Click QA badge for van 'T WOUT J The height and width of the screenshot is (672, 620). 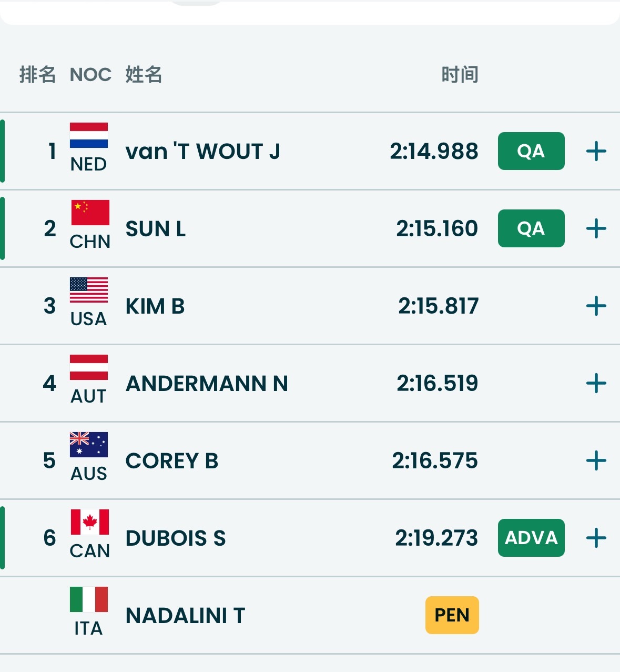pos(531,152)
